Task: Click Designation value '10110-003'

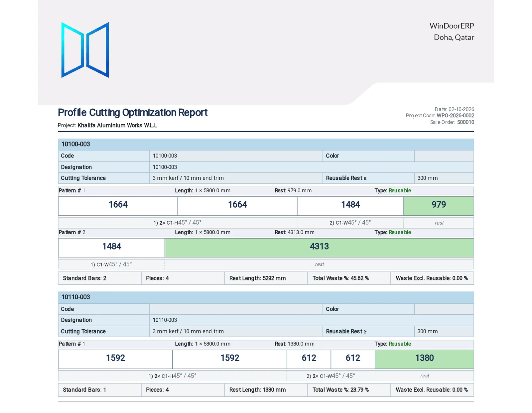Action: pos(165,320)
